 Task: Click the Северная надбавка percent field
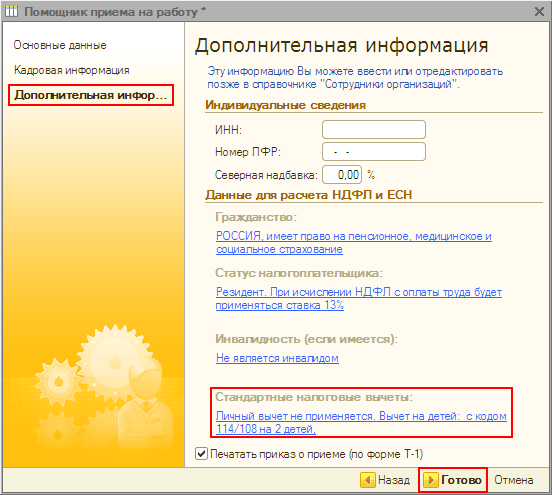(342, 175)
